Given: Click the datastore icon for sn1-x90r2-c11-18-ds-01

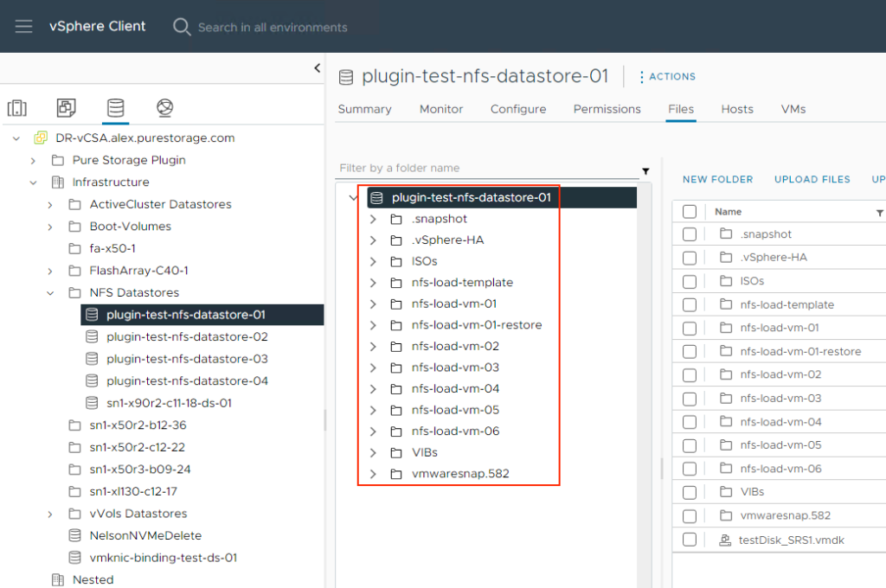Looking at the screenshot, I should pos(92,403).
